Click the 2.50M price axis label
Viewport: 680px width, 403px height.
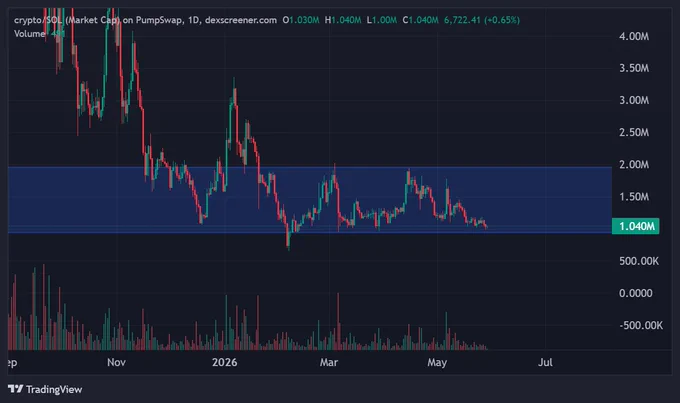tap(634, 132)
